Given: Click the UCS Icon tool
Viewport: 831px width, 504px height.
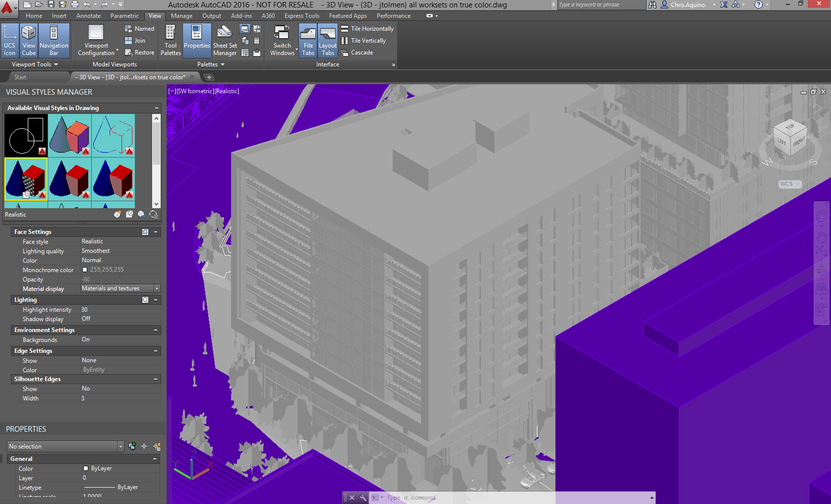Looking at the screenshot, I should pyautogui.click(x=9, y=40).
